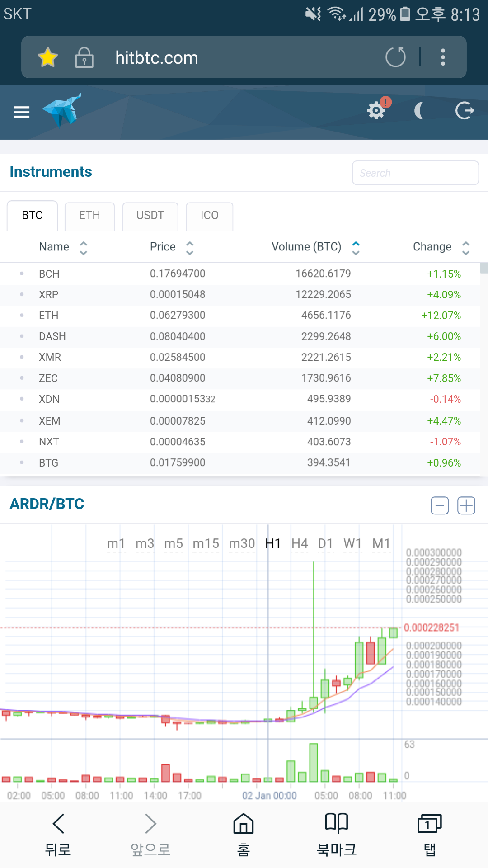Open browser three-dot overflow menu
This screenshot has height=868, width=488.
(x=443, y=57)
